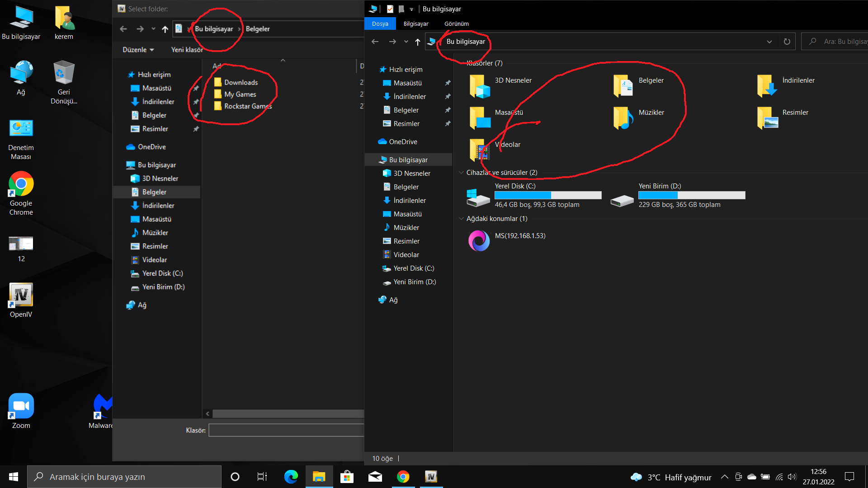
Task: Open OpenIV from the taskbar
Action: (x=431, y=477)
